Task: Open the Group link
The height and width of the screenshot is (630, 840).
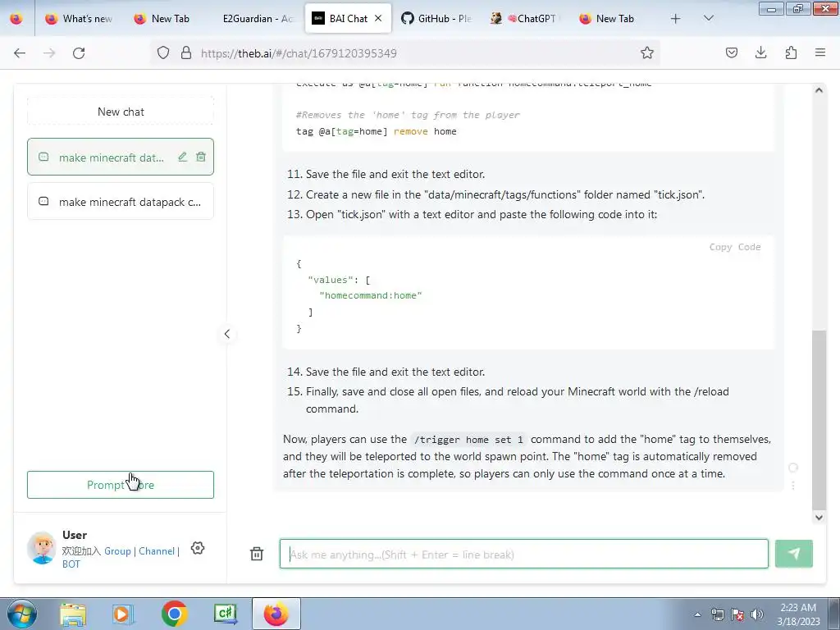Action: 117,550
